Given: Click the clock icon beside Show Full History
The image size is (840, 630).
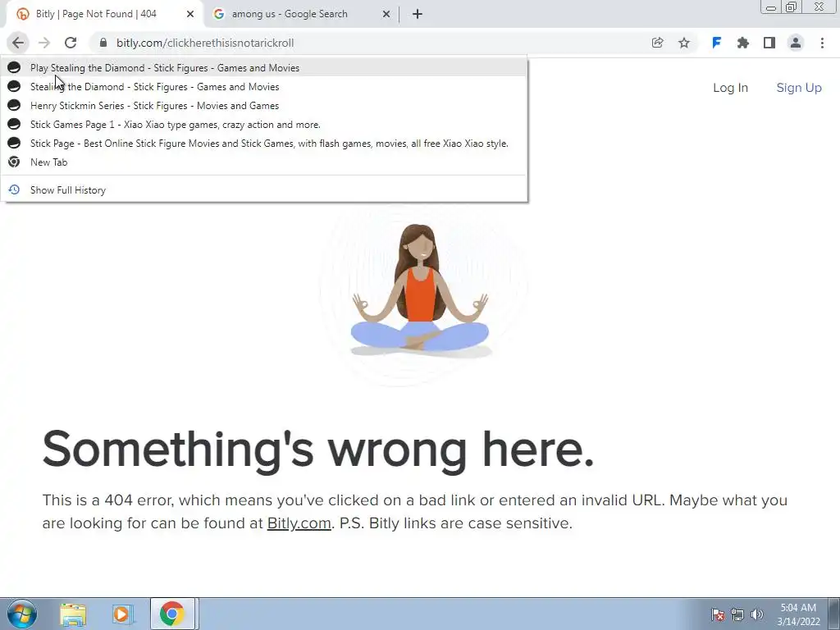Looking at the screenshot, I should coord(14,189).
